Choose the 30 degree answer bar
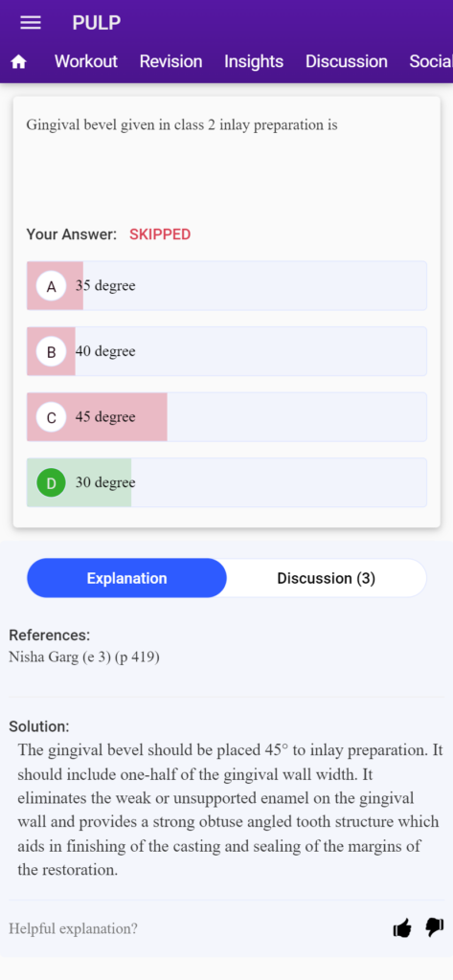This screenshot has width=453, height=980. 226,482
